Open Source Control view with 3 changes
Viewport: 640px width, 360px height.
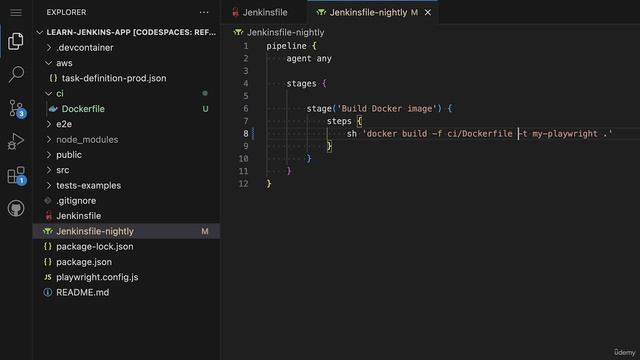pyautogui.click(x=17, y=109)
